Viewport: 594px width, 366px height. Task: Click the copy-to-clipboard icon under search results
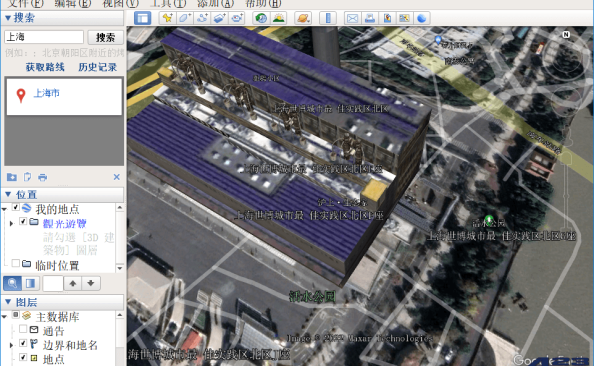27,177
